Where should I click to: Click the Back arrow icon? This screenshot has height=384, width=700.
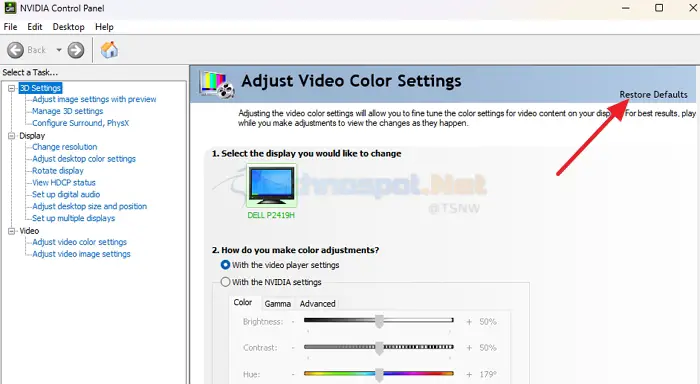[x=16, y=50]
